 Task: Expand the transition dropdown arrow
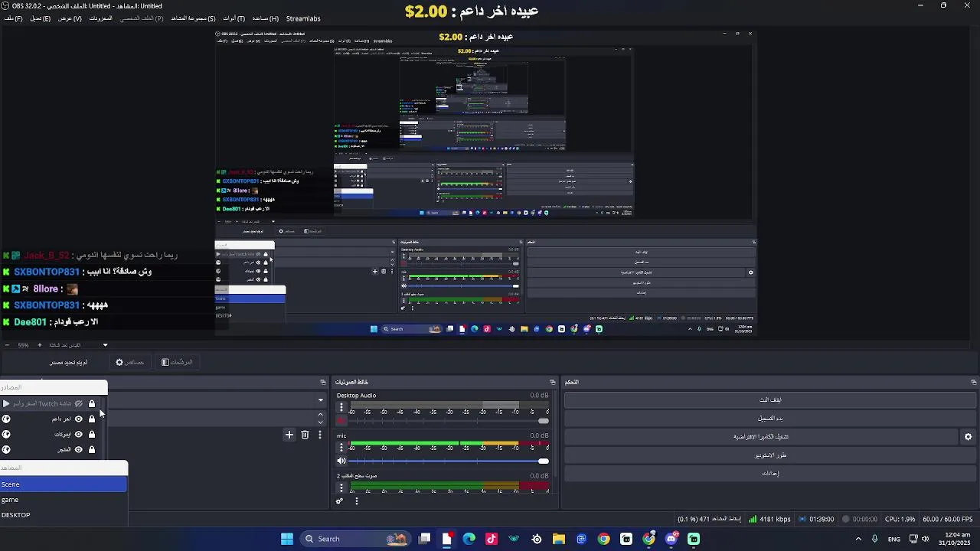coord(320,399)
